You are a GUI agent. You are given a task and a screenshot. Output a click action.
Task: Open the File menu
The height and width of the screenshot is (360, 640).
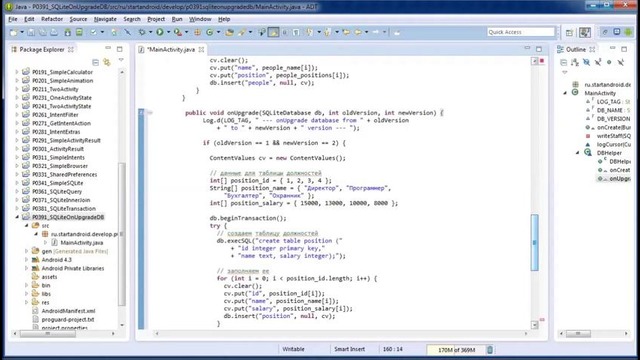tap(13, 19)
